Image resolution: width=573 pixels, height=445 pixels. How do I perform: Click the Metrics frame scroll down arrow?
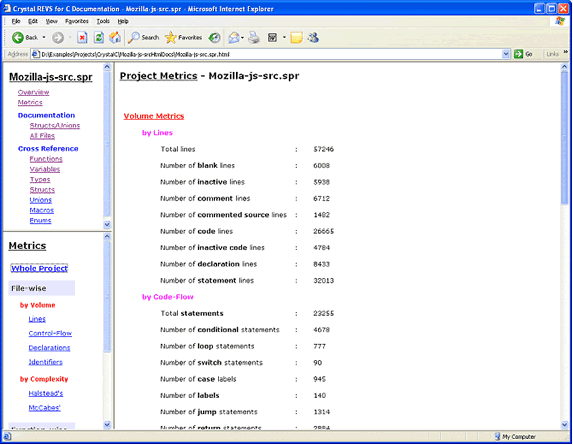tap(107, 425)
